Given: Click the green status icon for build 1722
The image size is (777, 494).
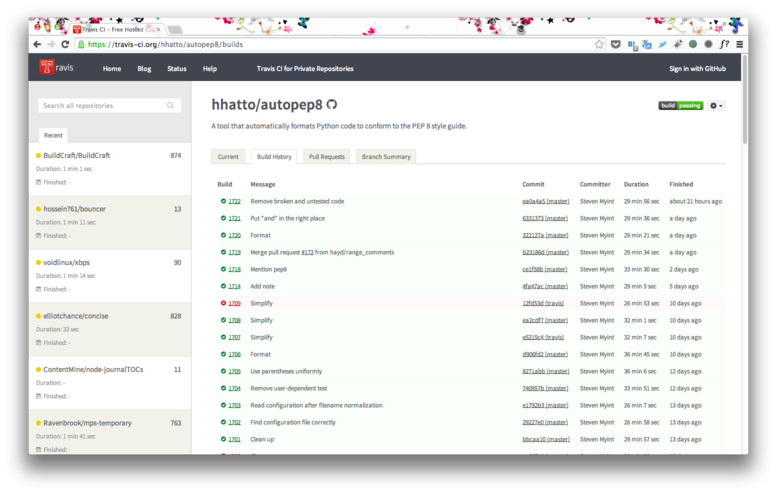Looking at the screenshot, I should (x=223, y=201).
